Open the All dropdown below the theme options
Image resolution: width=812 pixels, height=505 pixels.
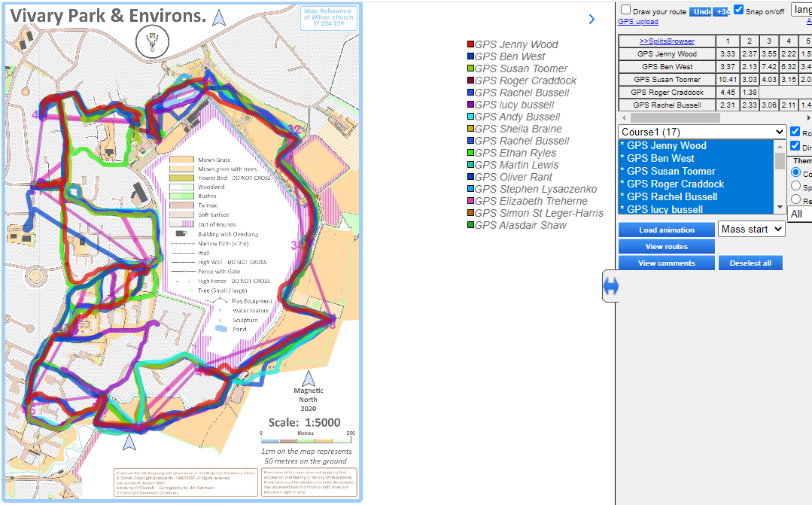point(800,214)
